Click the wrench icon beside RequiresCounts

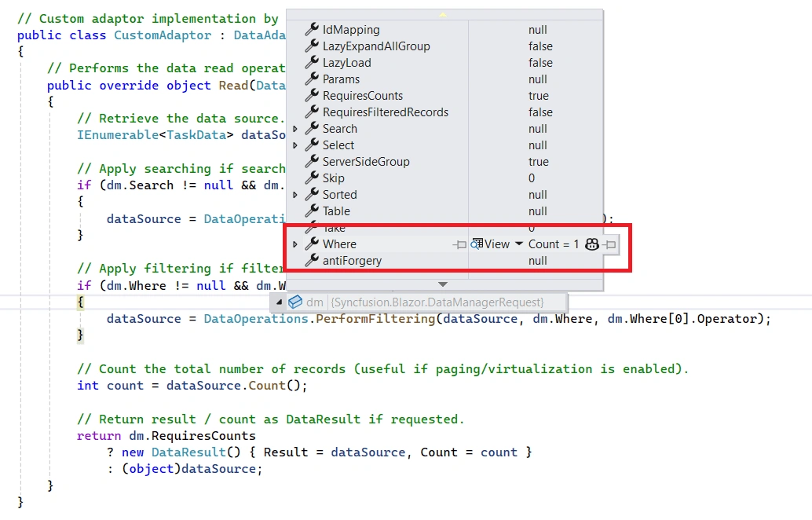[311, 96]
